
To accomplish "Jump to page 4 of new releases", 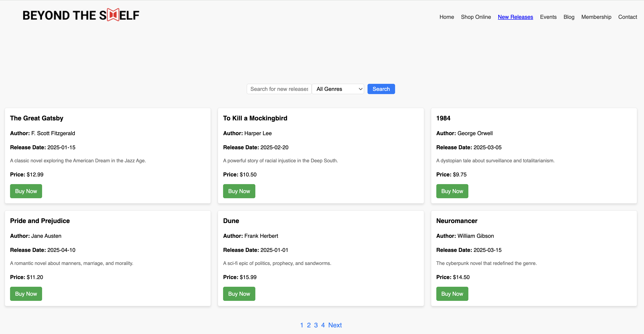I will (323, 325).
